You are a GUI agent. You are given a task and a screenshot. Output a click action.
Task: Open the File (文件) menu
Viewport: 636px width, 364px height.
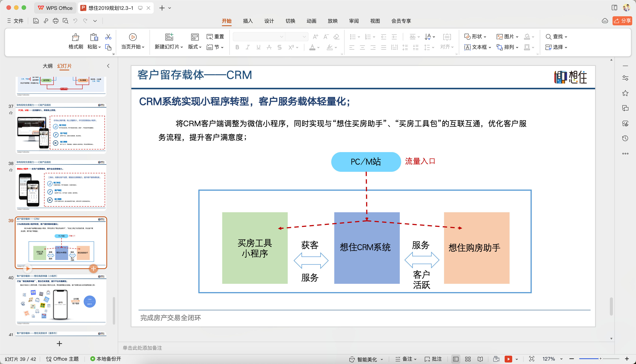point(16,21)
